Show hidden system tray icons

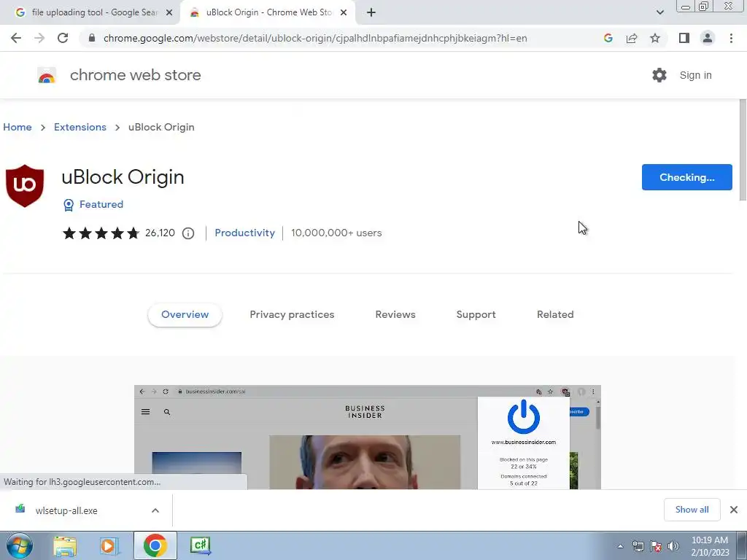click(620, 546)
